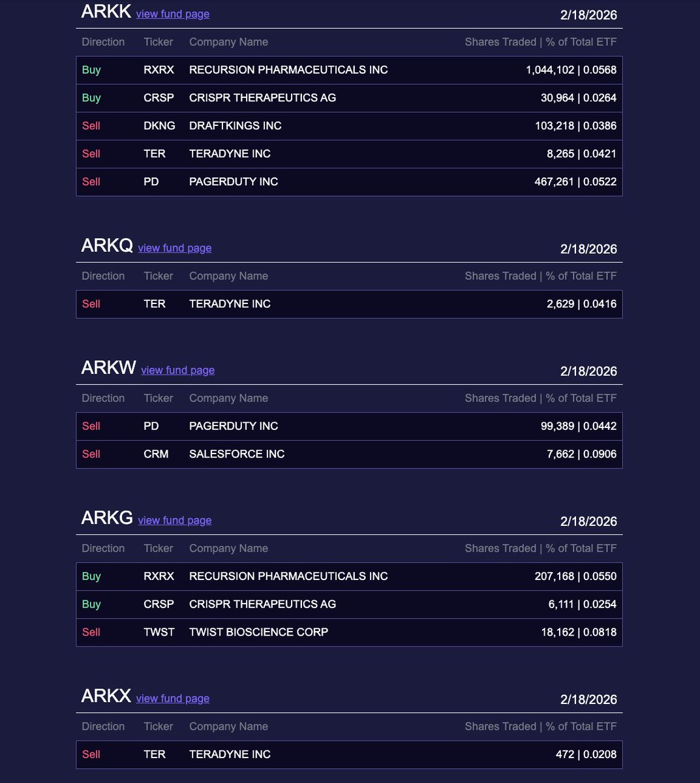Open the ARKQ view fund page link

pos(174,248)
